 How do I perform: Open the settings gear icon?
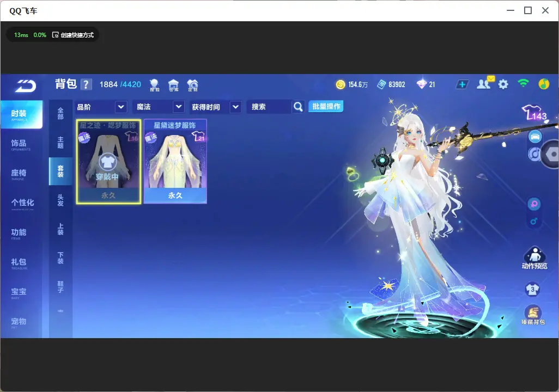point(503,84)
